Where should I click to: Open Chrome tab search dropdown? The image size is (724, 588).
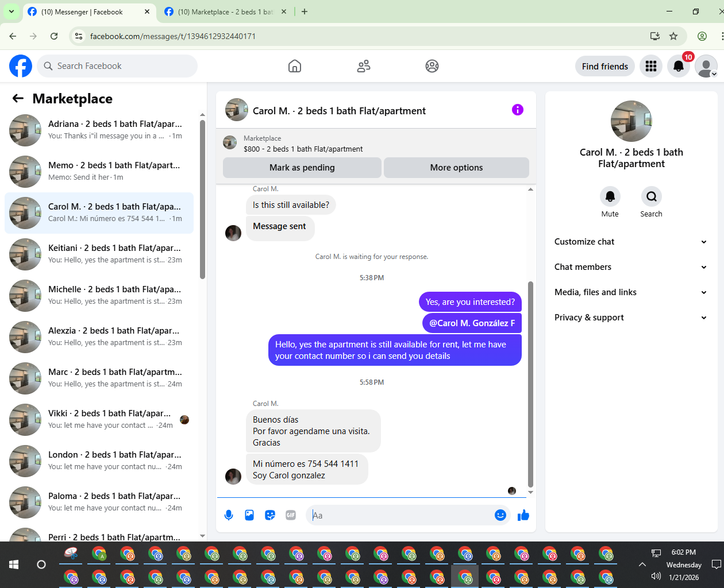(11, 11)
